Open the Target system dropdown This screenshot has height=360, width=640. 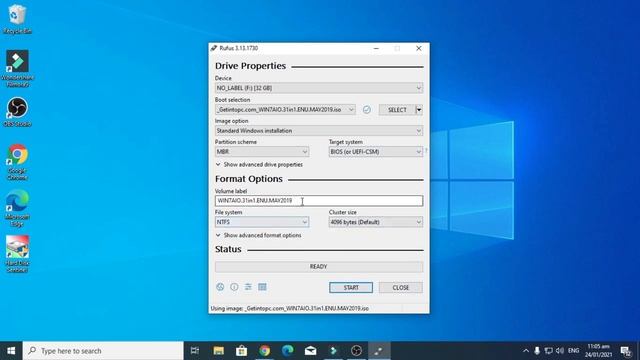coord(376,151)
